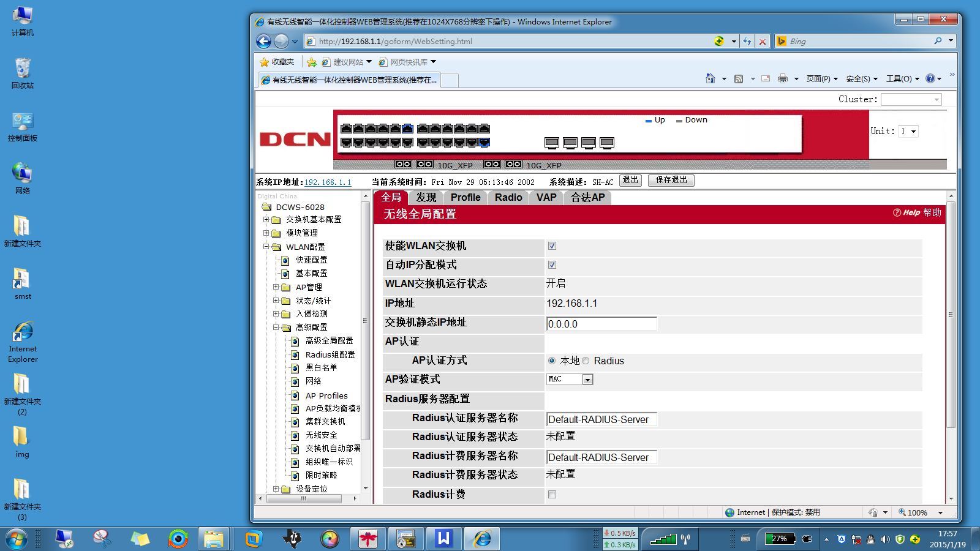Click the IE Forward navigation button

[x=281, y=41]
